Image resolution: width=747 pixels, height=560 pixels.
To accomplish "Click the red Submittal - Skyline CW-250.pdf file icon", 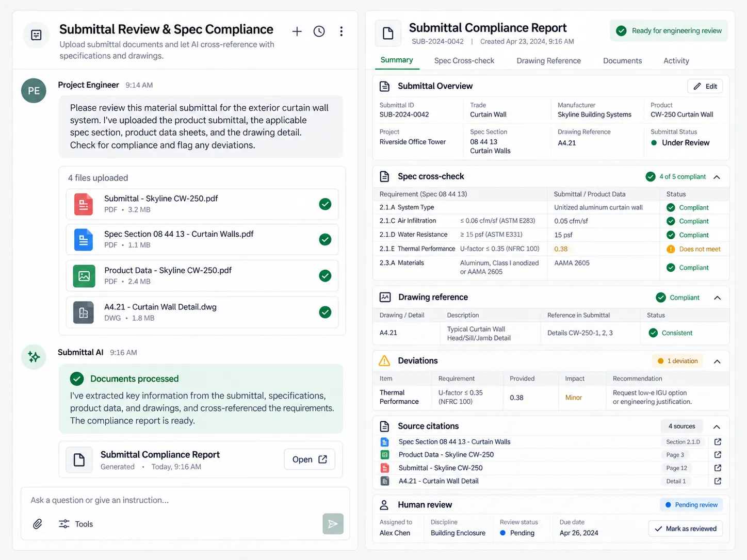I will 84,204.
